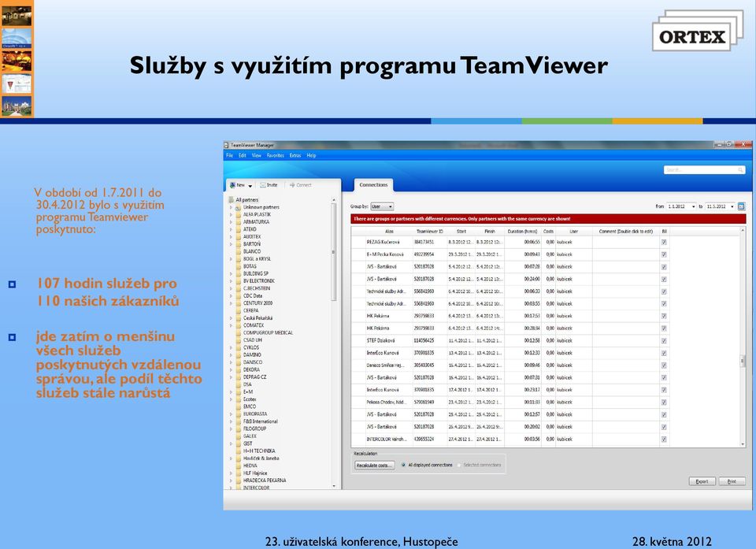The width and height of the screenshot is (756, 549).
Task: Toggle Bill checkbox for INTERCOLOR Vainoh row
Action: pyautogui.click(x=664, y=440)
